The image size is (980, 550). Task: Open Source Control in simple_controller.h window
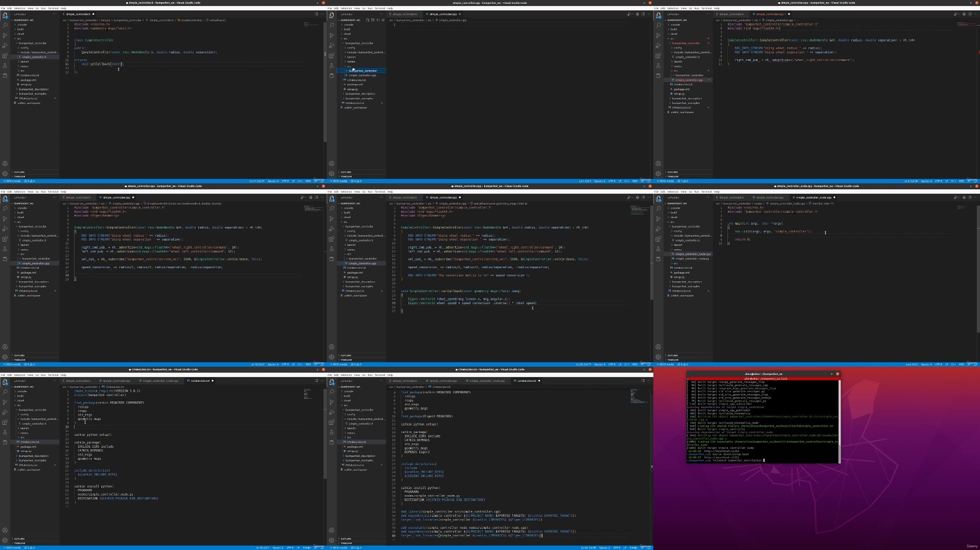[x=5, y=35]
